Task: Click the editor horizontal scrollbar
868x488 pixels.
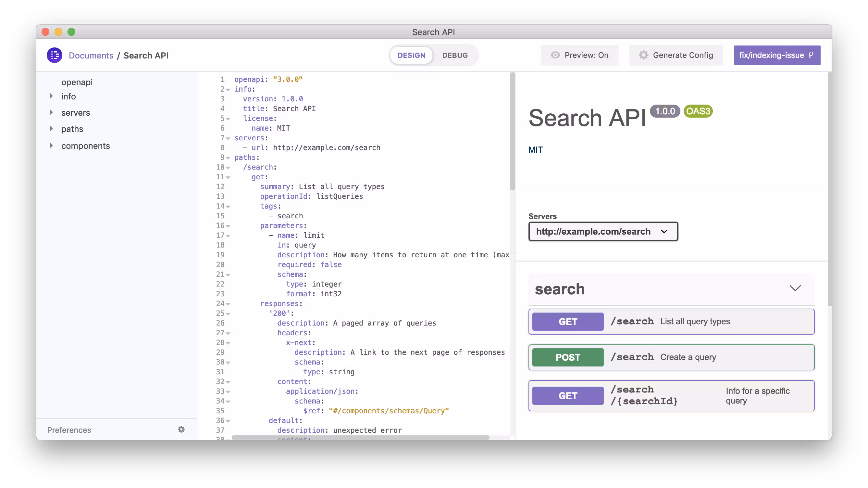Action: click(x=360, y=437)
